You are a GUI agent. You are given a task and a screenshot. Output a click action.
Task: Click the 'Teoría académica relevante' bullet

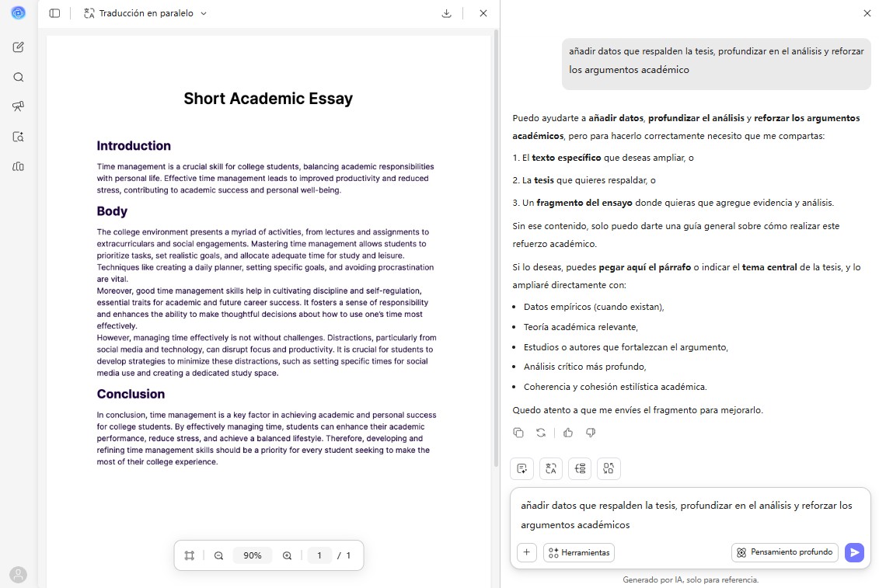581,327
